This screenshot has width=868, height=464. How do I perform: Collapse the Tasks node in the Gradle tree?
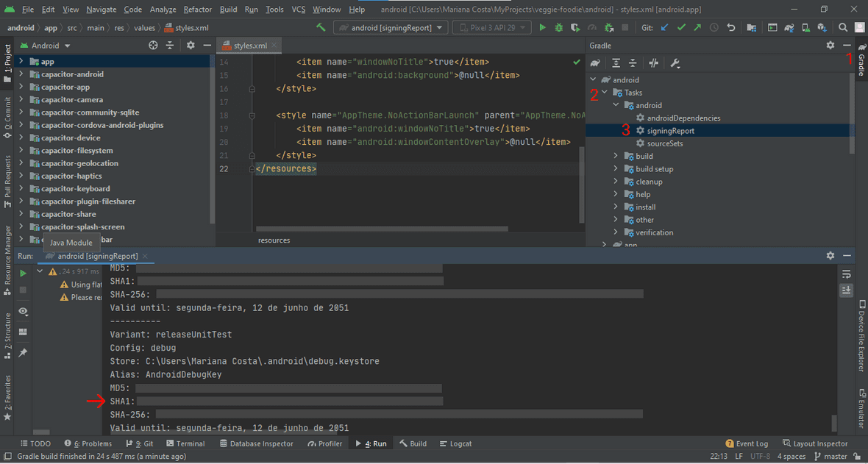(605, 92)
